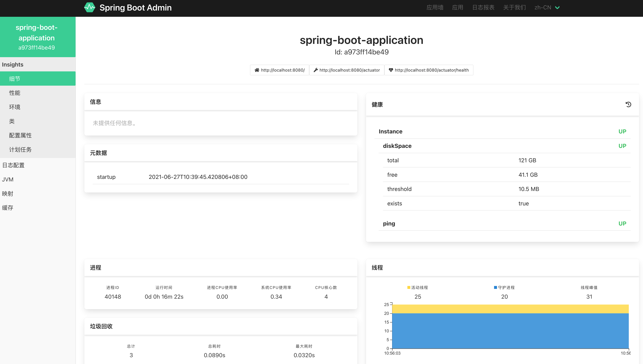Viewport: 643px width, 364px height.
Task: Click the free 41.1 GB value
Action: [x=528, y=175]
